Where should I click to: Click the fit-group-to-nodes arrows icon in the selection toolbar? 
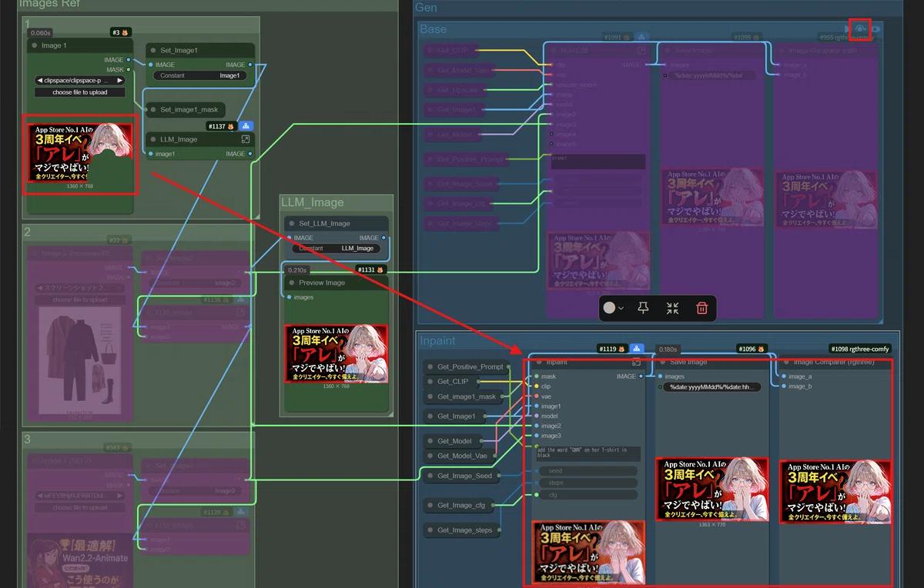pyautogui.click(x=672, y=308)
